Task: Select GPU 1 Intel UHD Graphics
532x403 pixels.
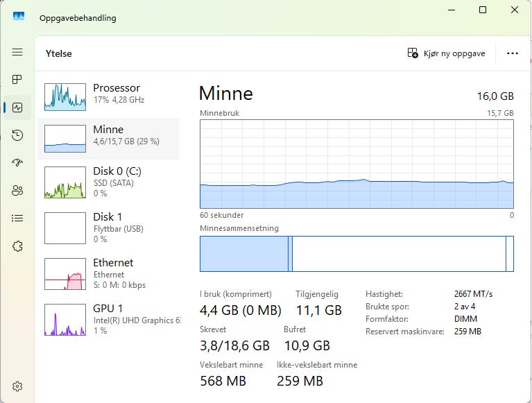Action: click(x=108, y=318)
